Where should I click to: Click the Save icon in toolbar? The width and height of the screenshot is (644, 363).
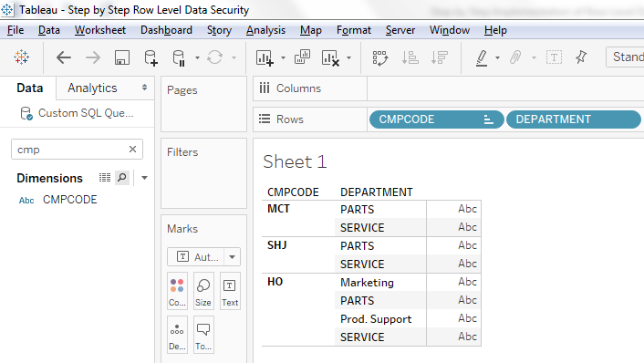click(x=121, y=57)
